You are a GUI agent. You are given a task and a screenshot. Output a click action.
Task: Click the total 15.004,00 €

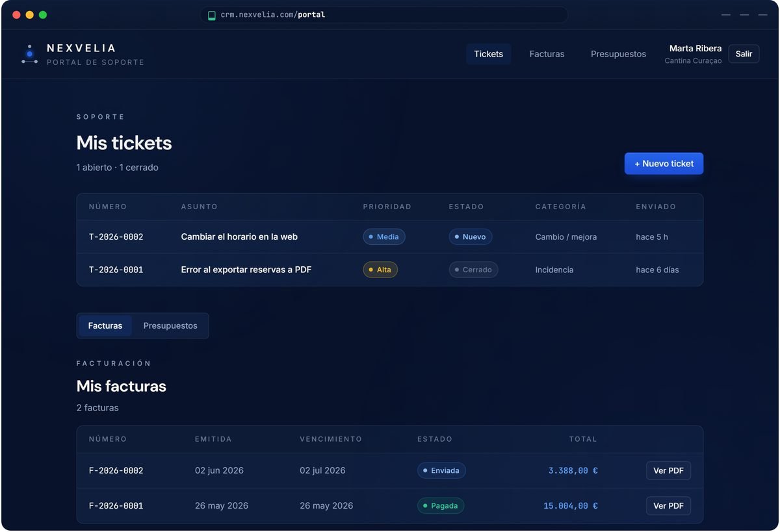pos(571,505)
